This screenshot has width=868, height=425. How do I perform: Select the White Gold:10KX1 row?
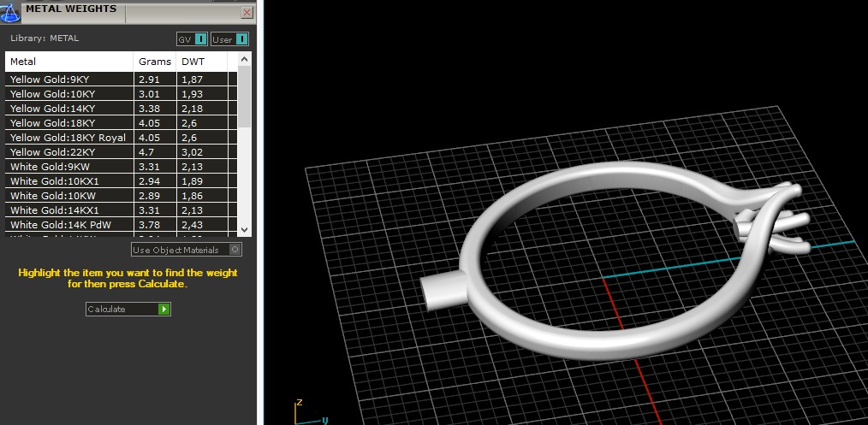click(122, 181)
